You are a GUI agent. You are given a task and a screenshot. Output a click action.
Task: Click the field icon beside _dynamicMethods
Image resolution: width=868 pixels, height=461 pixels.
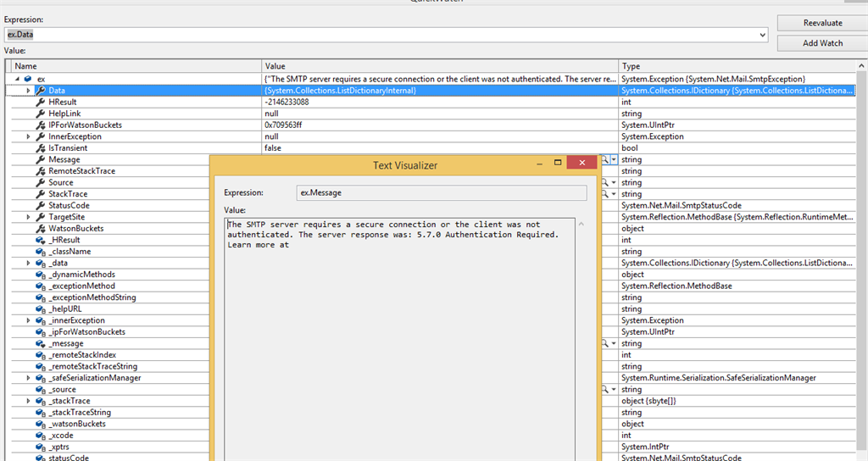[41, 275]
